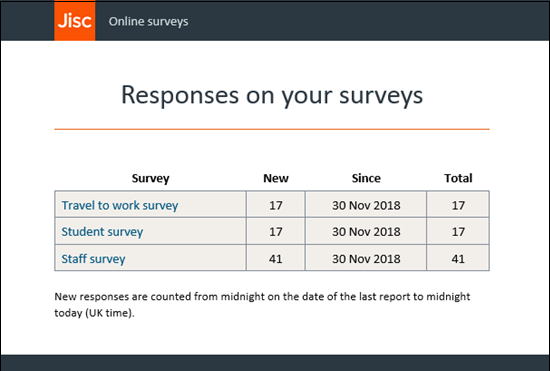This screenshot has height=371, width=550.
Task: Click the New column header
Action: (x=276, y=178)
